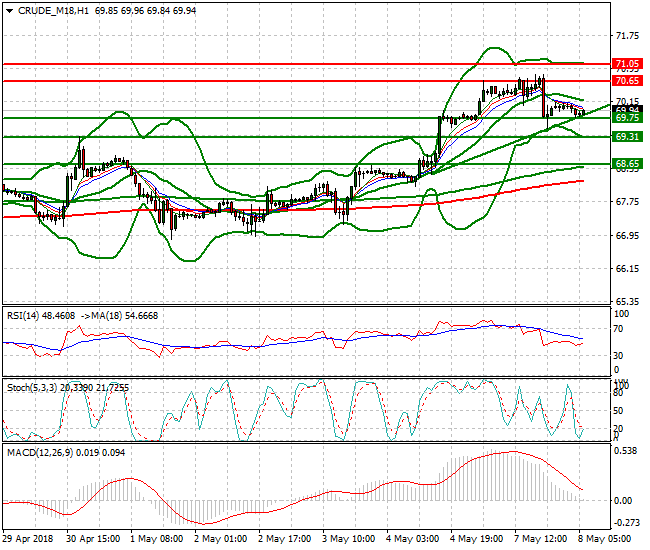The image size is (650, 550).
Task: Click the 66.15 value on price scale
Action: coord(627,269)
